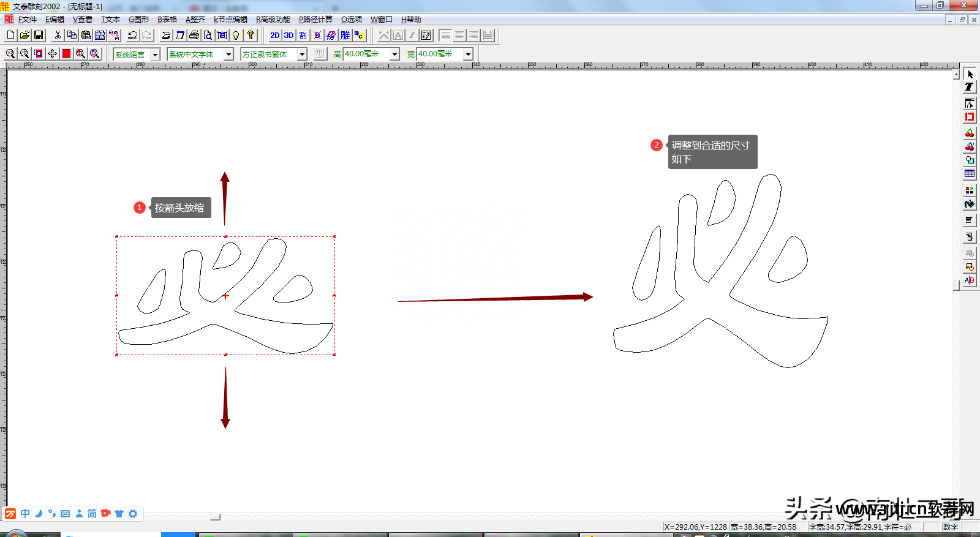Expand the height 40.00毫米 dropdown
The width and height of the screenshot is (980, 537).
394,54
